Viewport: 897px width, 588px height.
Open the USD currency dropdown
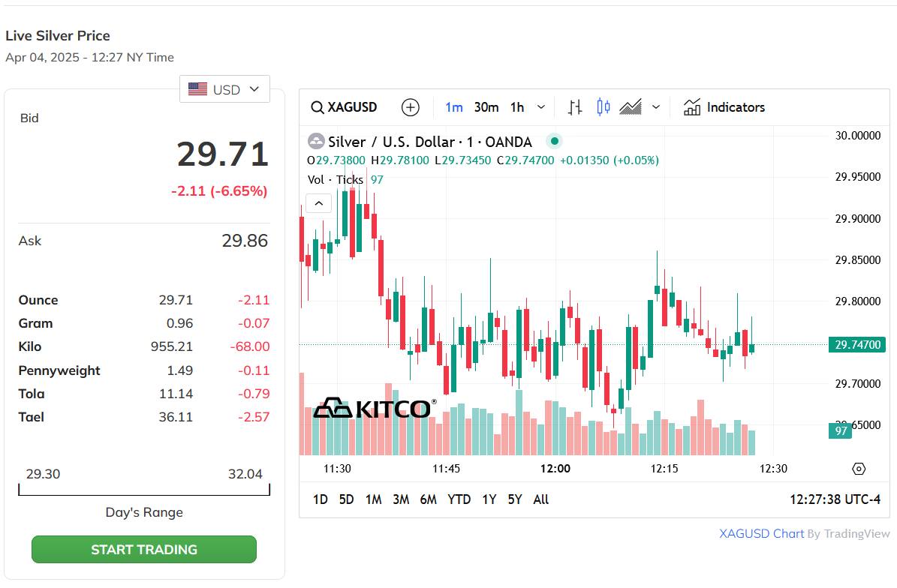coord(225,89)
